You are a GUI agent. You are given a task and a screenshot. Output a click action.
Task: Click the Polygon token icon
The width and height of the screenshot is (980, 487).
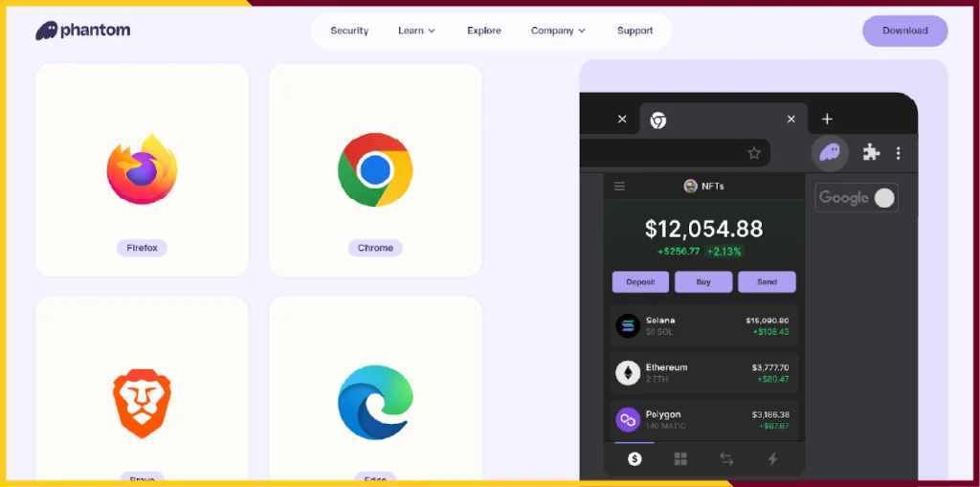coord(628,419)
